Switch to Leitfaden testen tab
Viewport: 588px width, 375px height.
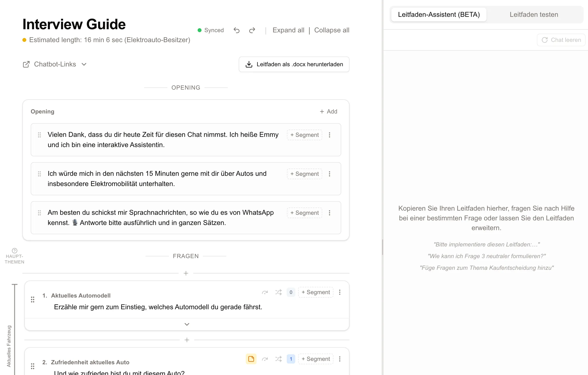(533, 14)
